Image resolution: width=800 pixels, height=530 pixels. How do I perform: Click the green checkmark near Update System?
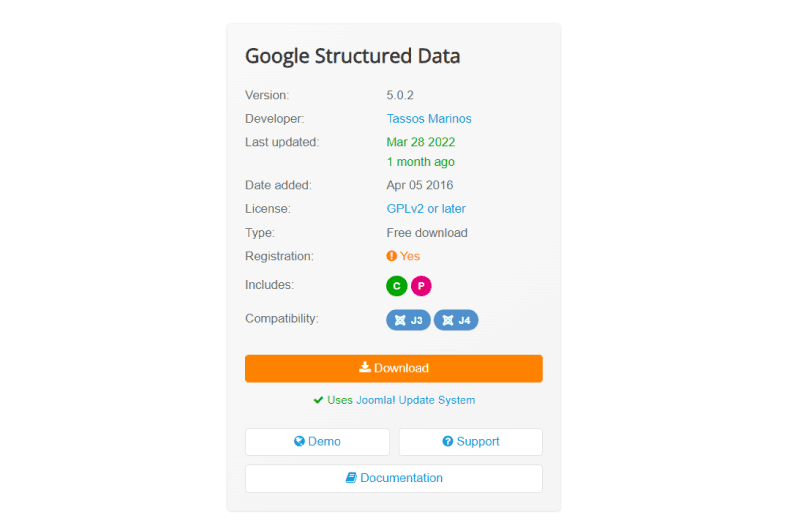pyautogui.click(x=318, y=400)
